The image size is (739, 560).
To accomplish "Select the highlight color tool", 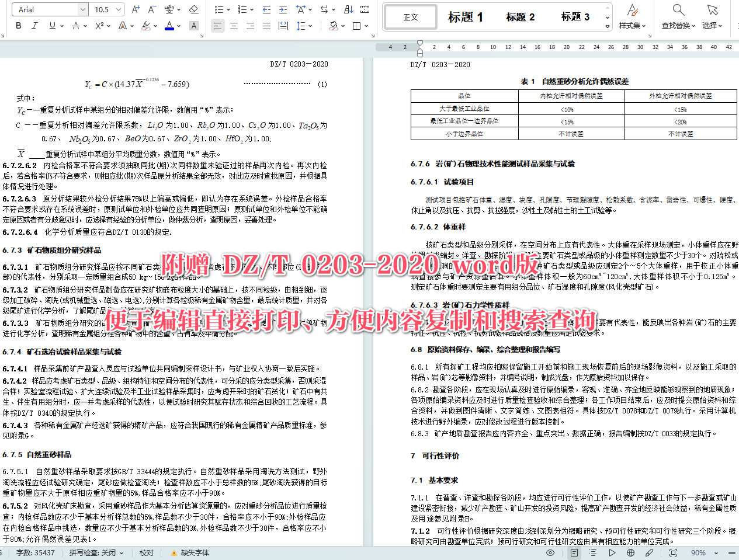I will tap(145, 26).
